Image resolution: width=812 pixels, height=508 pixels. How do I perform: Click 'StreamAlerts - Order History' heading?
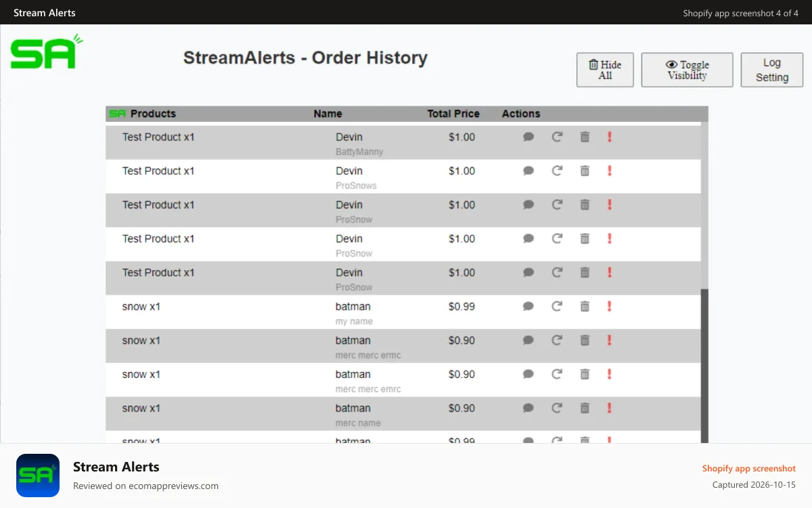(305, 58)
